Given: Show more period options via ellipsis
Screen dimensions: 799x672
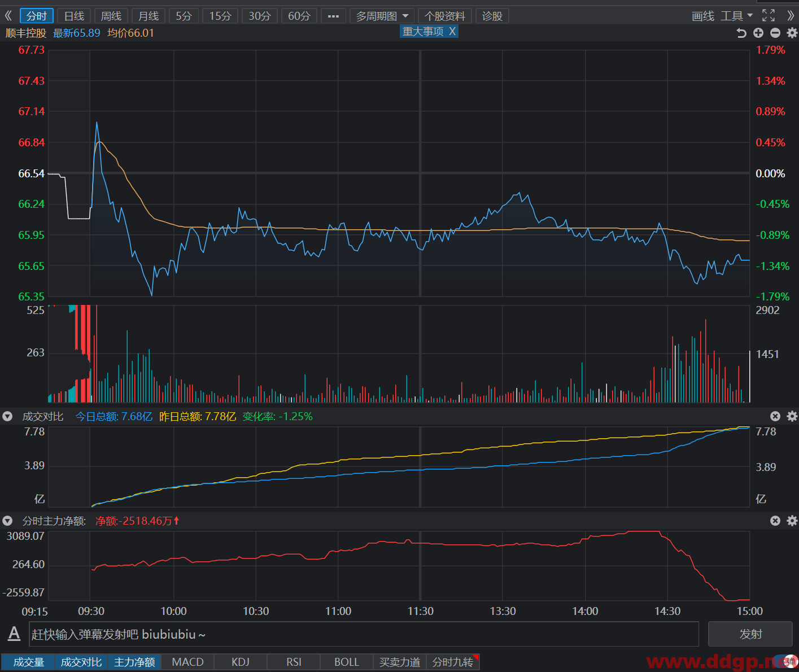Looking at the screenshot, I should tap(333, 16).
